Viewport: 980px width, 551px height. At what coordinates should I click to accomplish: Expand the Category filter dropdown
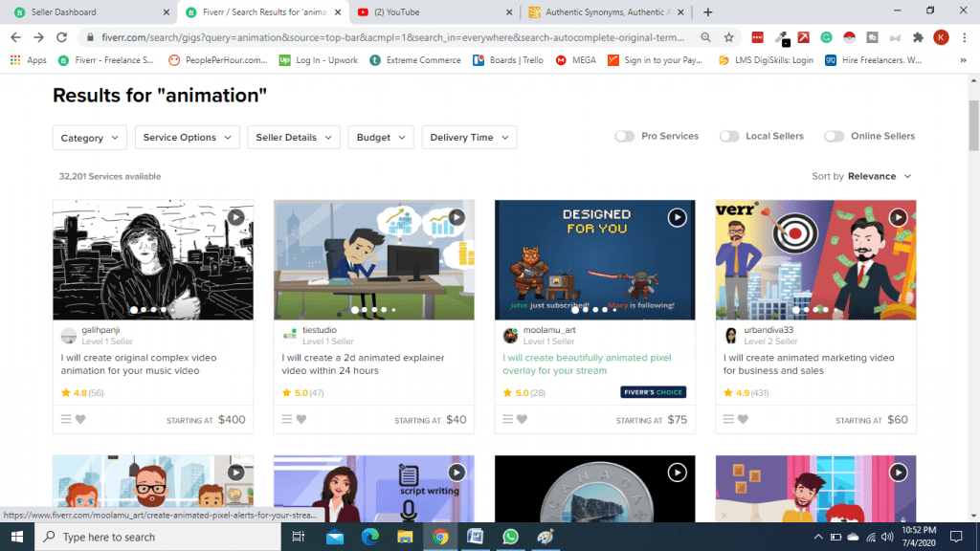click(89, 138)
